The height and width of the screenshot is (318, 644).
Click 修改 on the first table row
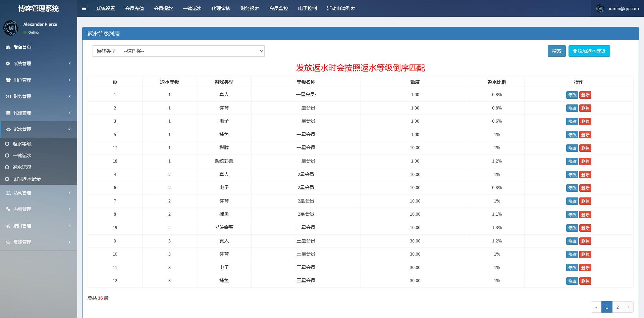click(x=572, y=95)
